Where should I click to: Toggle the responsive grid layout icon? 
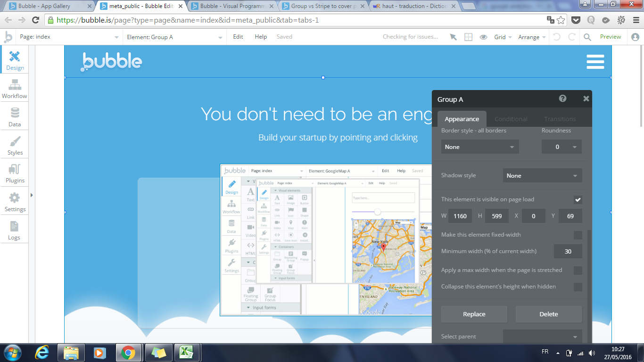tap(468, 37)
